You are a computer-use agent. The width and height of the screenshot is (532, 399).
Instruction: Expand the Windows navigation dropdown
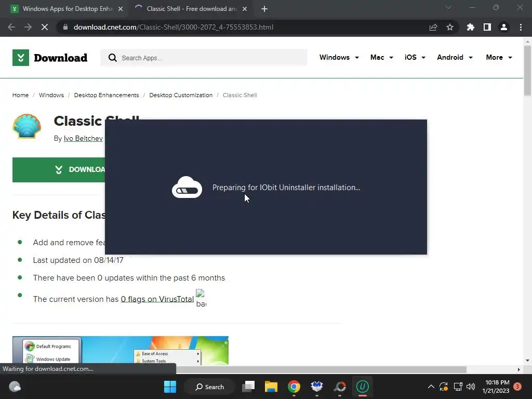click(x=339, y=57)
